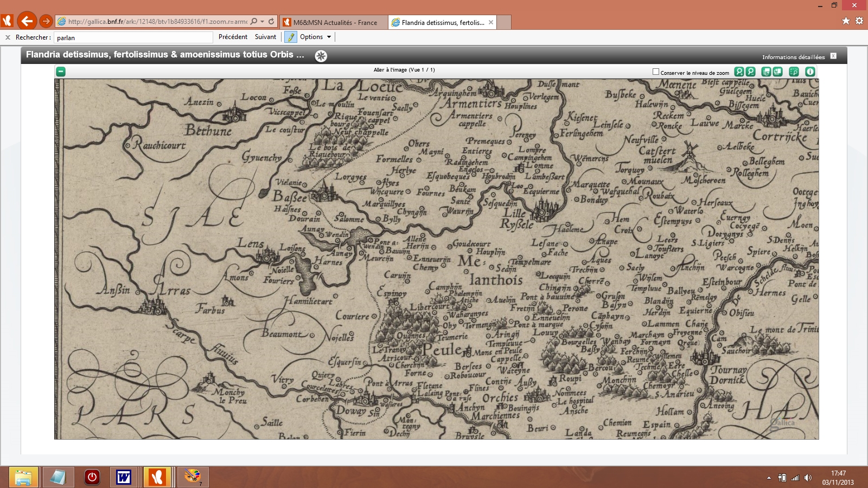The width and height of the screenshot is (868, 488).
Task: Open File Explorer from the taskbar
Action: pos(23,477)
